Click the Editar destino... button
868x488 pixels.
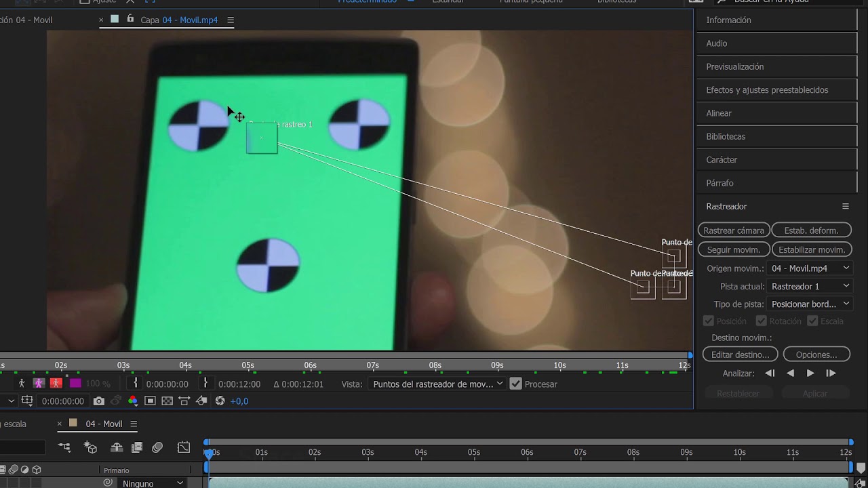point(740,354)
